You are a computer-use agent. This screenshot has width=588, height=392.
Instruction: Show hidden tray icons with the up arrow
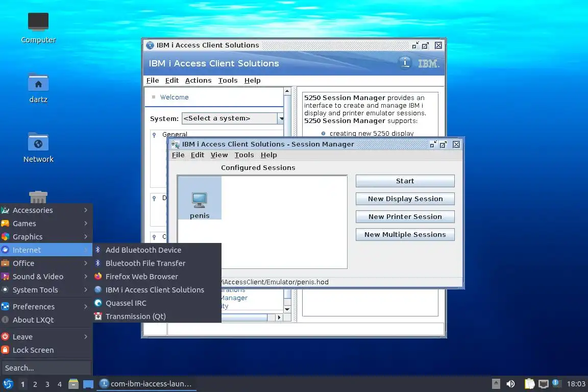496,384
